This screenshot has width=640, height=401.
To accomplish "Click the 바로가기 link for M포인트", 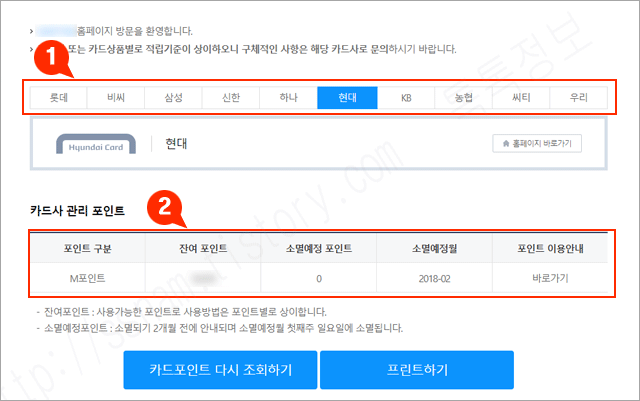I will 550,278.
